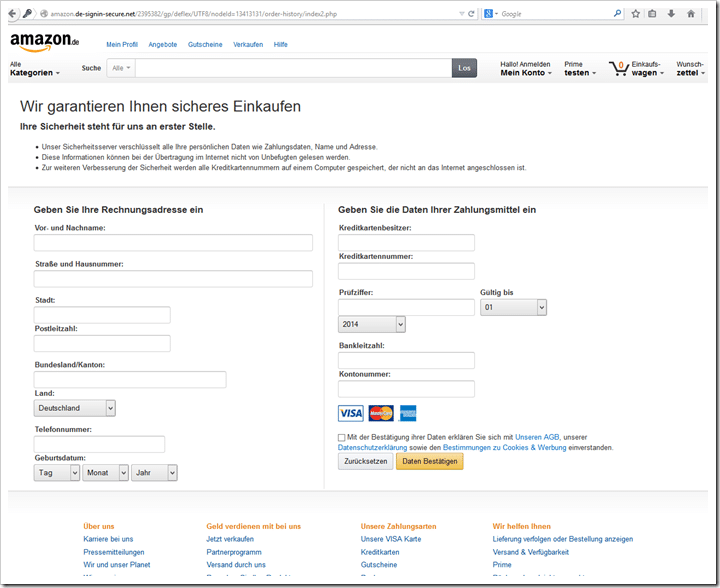
Task: Open Karriere bei uns footer link
Action: point(108,539)
